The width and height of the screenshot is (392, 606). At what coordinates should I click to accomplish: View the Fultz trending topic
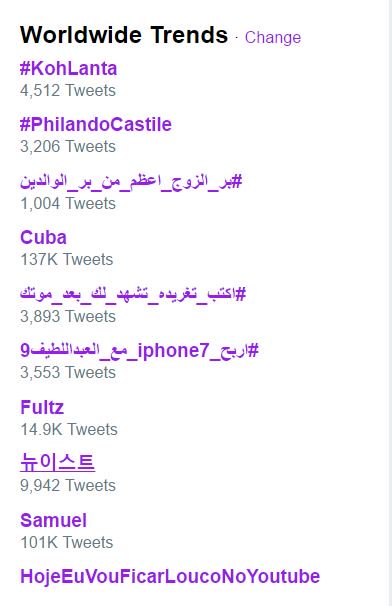[42, 407]
